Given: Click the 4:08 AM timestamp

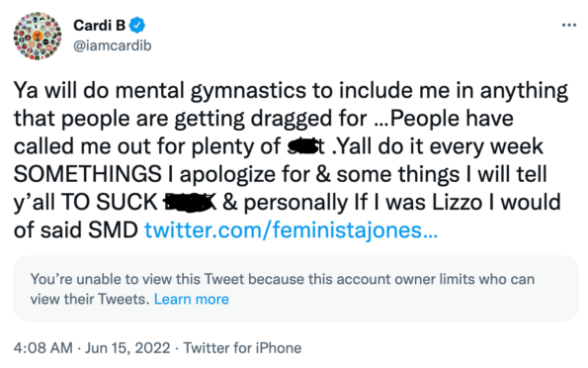Looking at the screenshot, I should click(43, 348).
